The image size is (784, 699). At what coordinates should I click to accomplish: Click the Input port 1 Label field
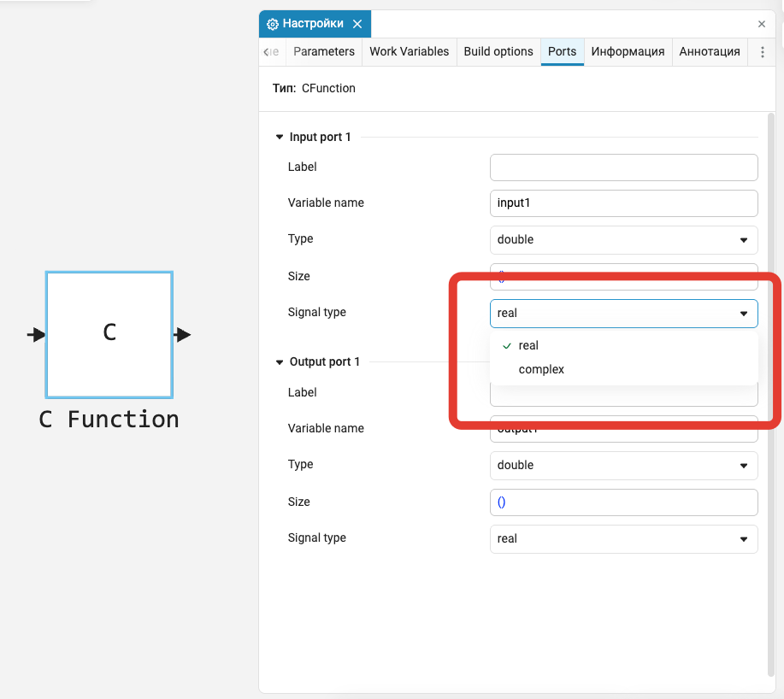tap(623, 167)
